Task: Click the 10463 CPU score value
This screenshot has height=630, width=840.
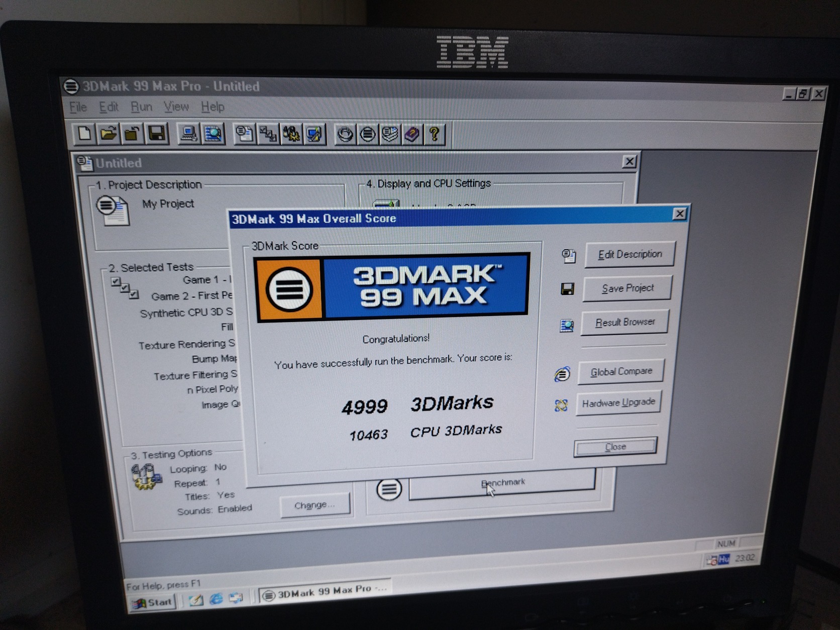Action: pos(368,435)
